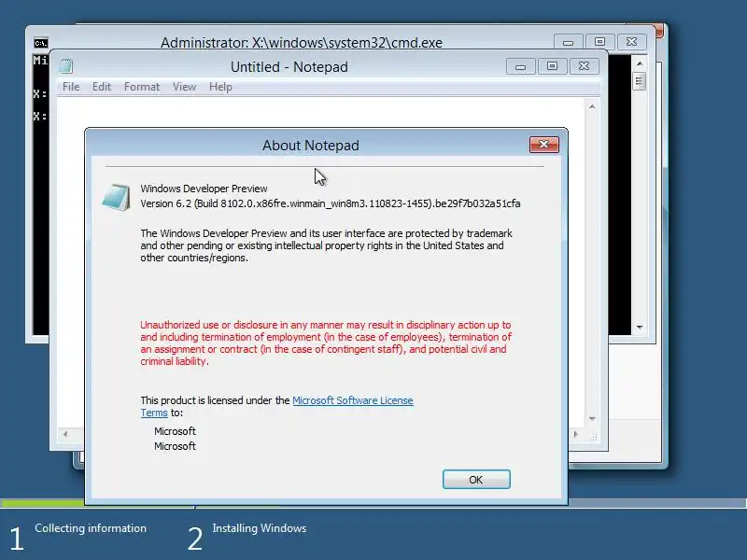This screenshot has height=560, width=747.
Task: Click the red unauthorized use warning text
Action: click(x=326, y=343)
